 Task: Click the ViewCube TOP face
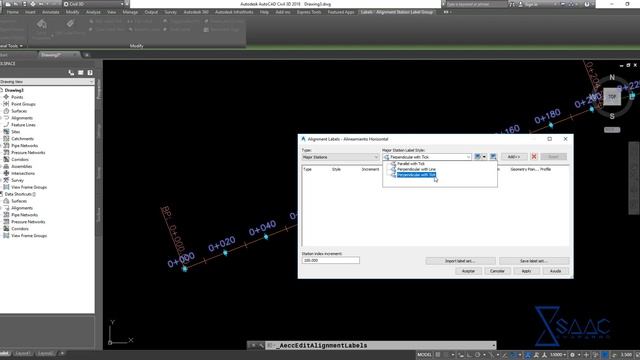tap(612, 97)
